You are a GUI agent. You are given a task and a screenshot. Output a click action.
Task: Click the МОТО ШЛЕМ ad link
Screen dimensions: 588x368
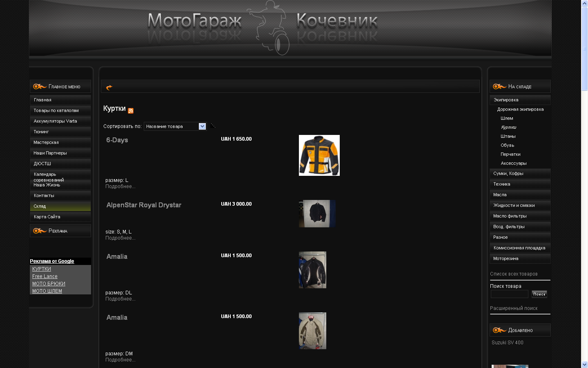pyautogui.click(x=47, y=291)
